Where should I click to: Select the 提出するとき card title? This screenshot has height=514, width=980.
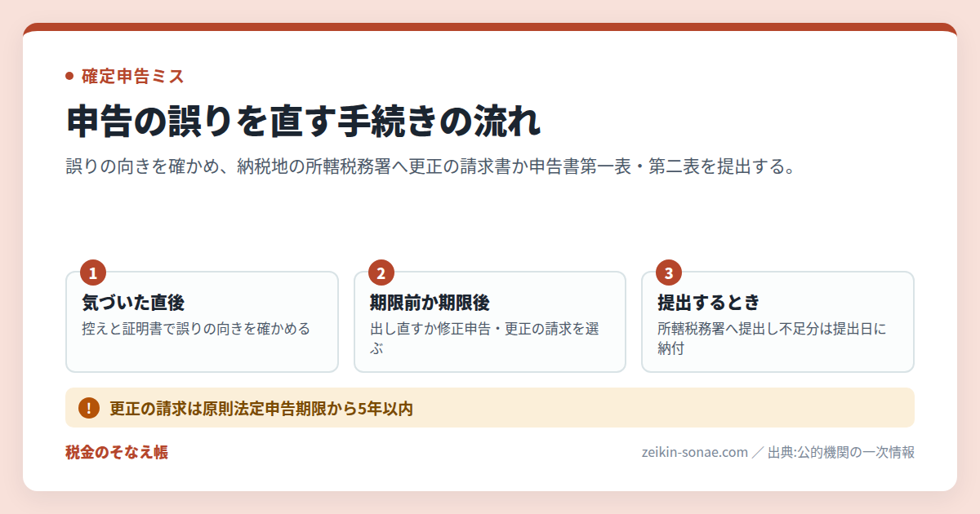pyautogui.click(x=709, y=303)
